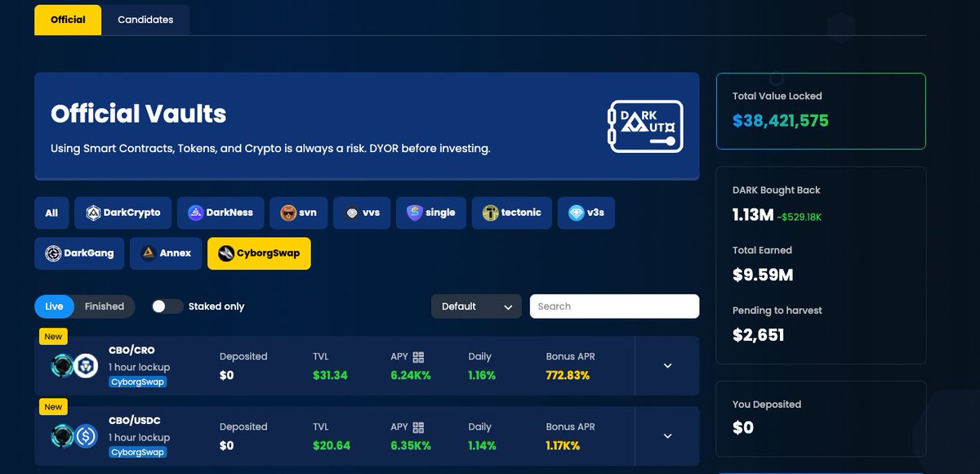The width and height of the screenshot is (980, 474).
Task: Show Live vaults
Action: click(x=54, y=306)
